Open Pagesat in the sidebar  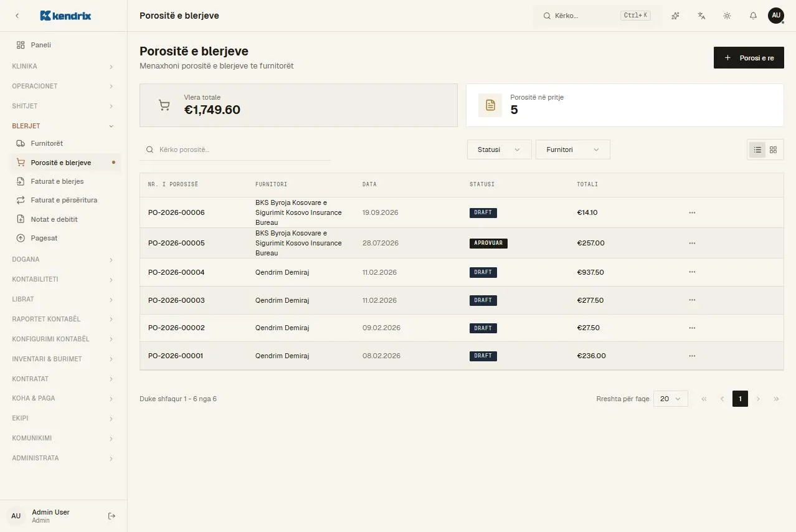click(x=66, y=238)
